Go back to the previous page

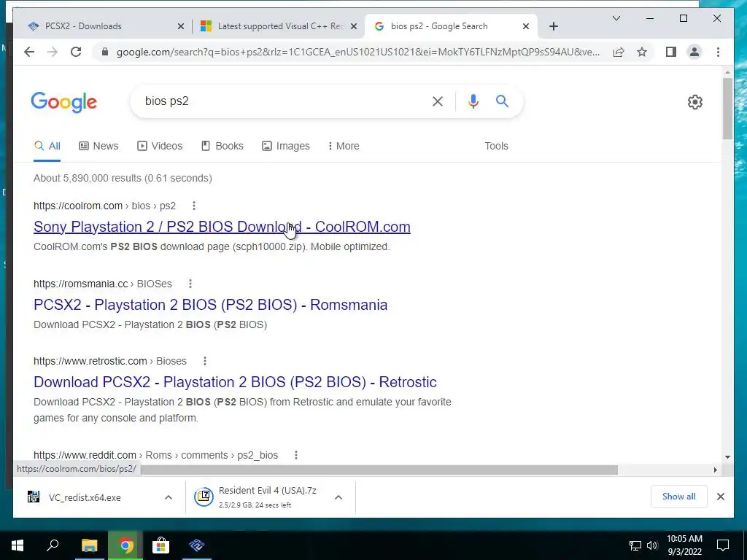(x=29, y=52)
